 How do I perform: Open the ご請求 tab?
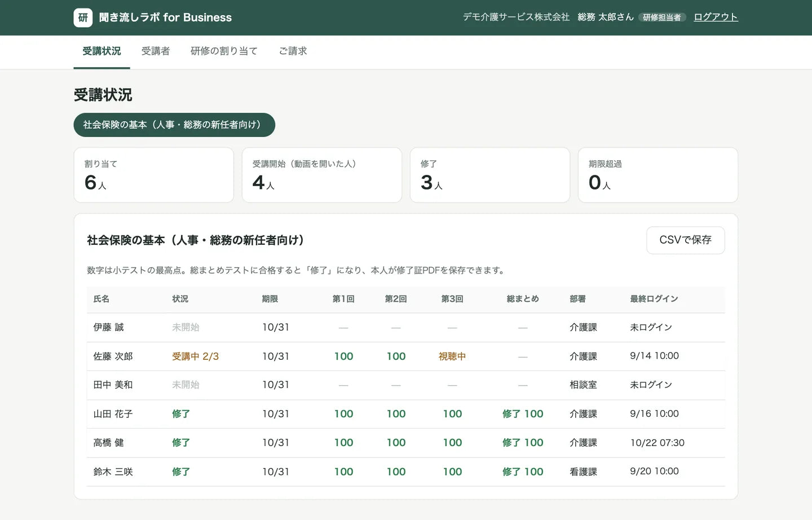coord(293,51)
